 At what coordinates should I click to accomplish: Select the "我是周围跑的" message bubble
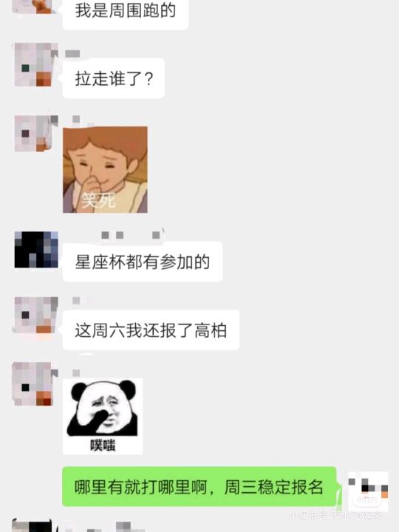pyautogui.click(x=126, y=13)
